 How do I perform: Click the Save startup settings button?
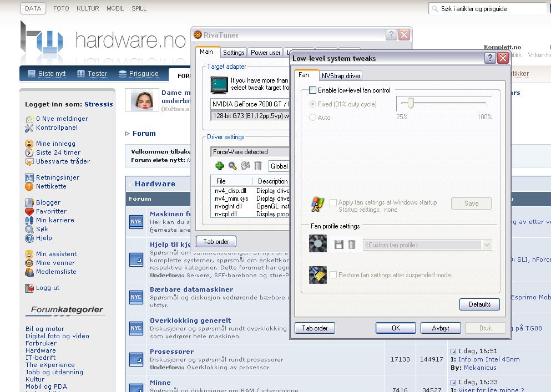(x=471, y=203)
